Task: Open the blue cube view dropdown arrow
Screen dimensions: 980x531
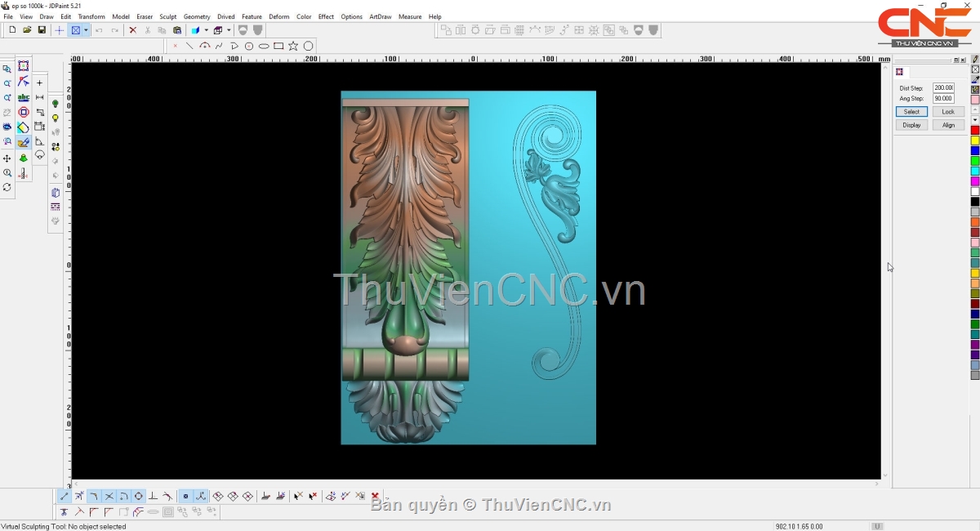Action: point(206,30)
